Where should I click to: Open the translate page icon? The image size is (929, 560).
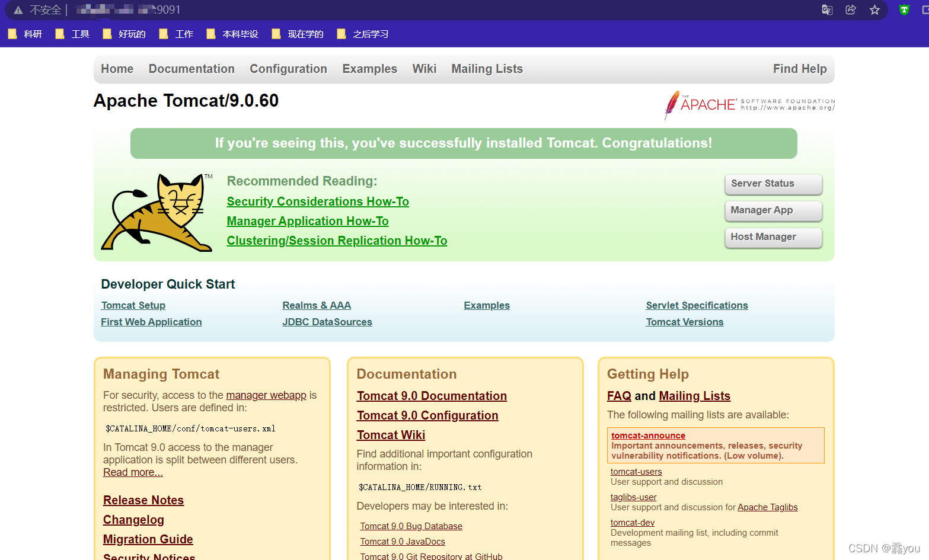(x=827, y=9)
